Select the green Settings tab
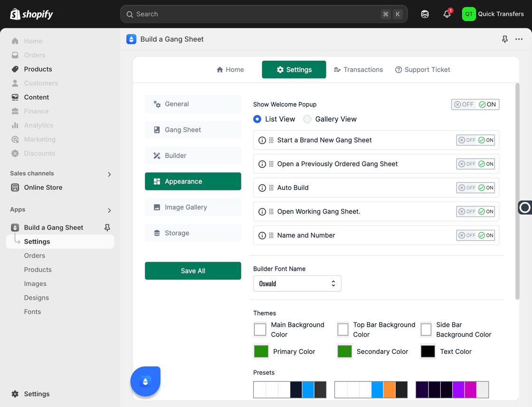Image resolution: width=532 pixels, height=407 pixels. click(294, 69)
